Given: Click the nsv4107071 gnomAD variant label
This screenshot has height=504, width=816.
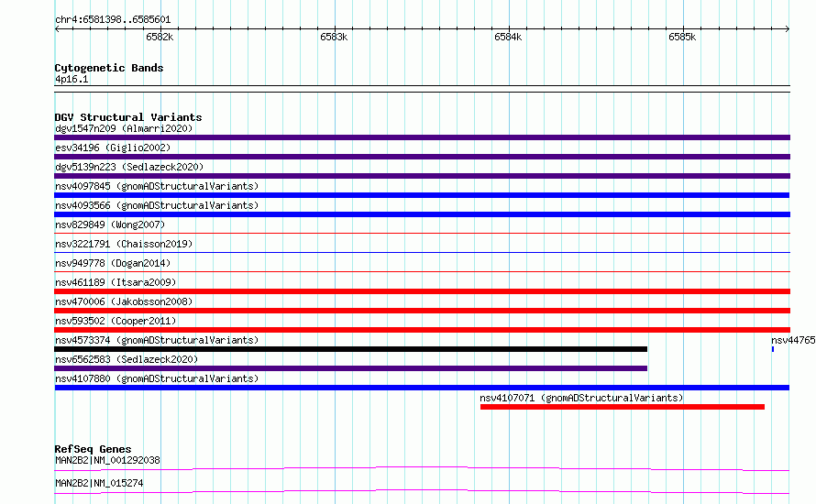Looking at the screenshot, I should (581, 398).
